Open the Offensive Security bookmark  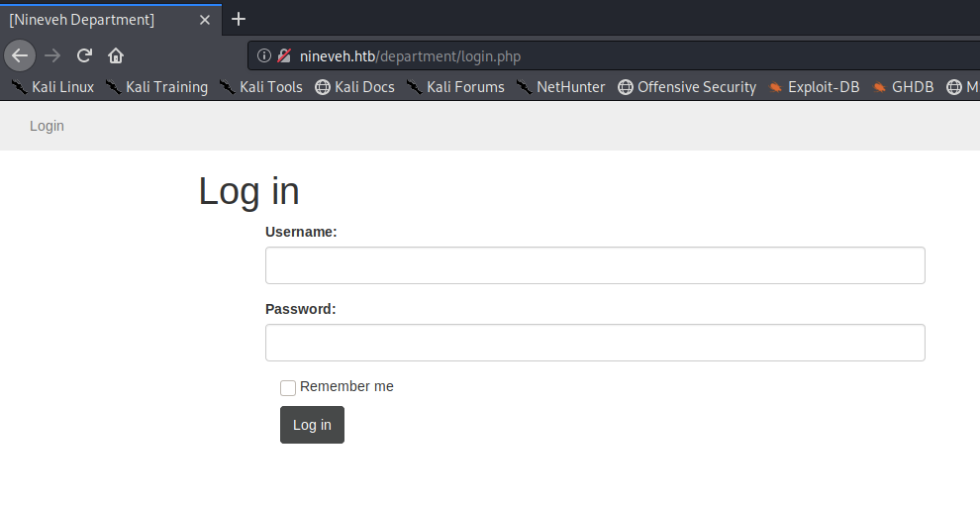click(687, 87)
